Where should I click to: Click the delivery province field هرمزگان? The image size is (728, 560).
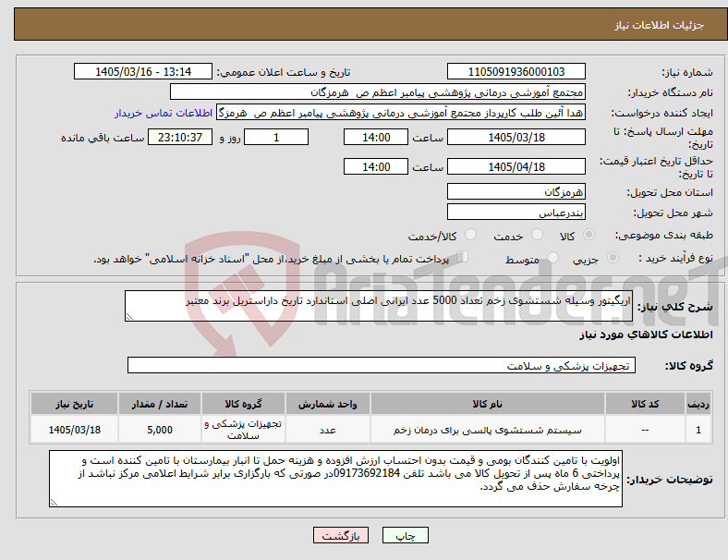[516, 191]
